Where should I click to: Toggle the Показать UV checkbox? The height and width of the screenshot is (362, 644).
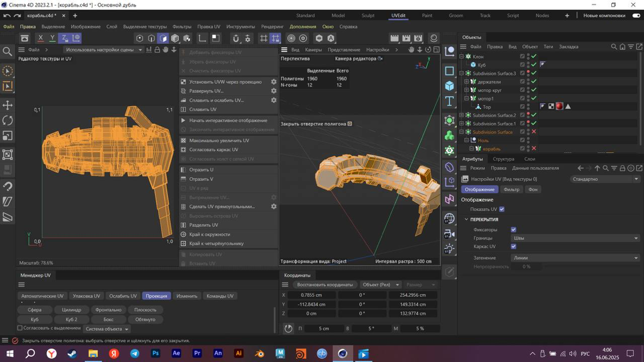coord(502,209)
